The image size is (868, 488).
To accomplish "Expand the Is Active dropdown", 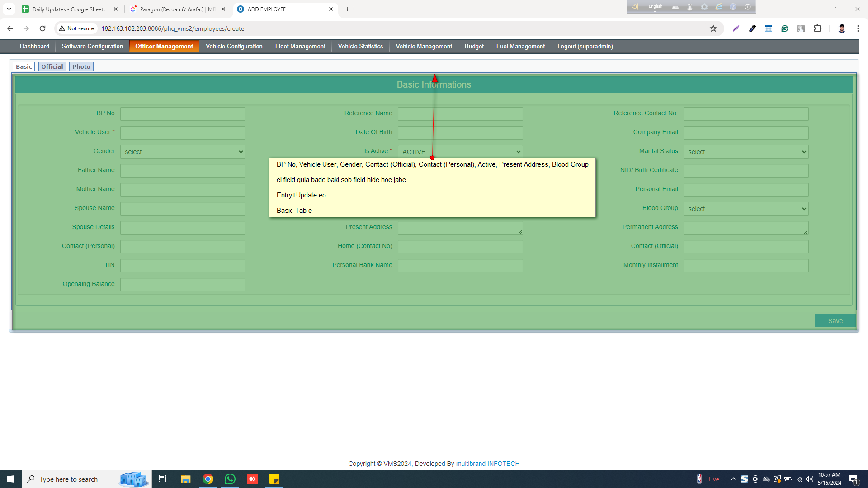I will 460,152.
